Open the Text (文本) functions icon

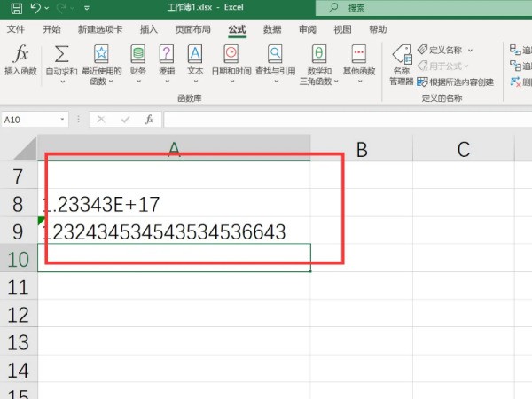[195, 55]
